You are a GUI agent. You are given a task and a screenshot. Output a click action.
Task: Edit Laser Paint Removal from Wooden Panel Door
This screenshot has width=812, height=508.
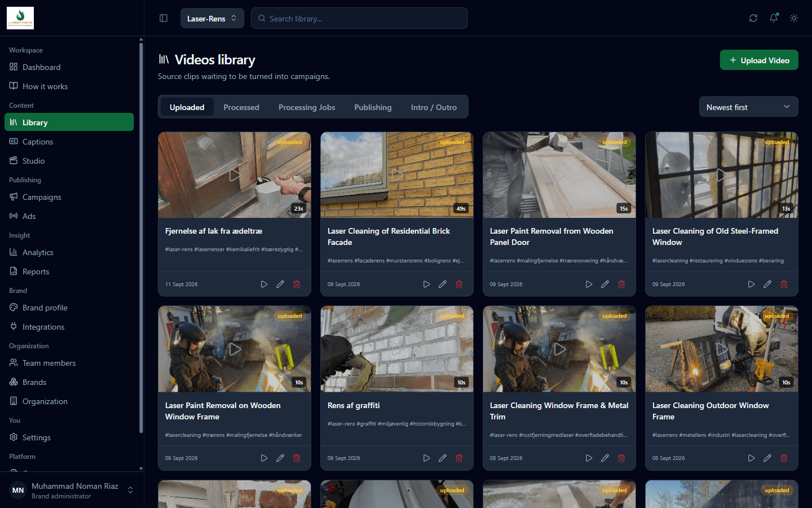[605, 284]
